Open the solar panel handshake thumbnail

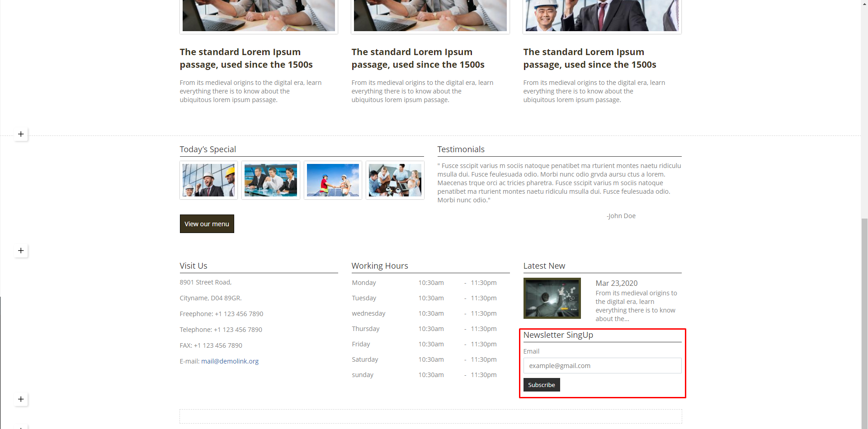pos(333,180)
